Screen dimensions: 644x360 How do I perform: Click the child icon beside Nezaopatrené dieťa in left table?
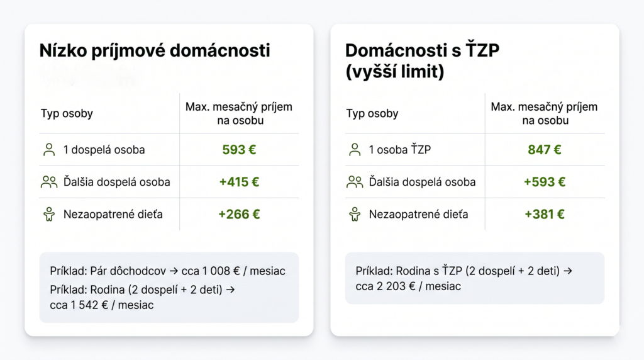pyautogui.click(x=48, y=214)
